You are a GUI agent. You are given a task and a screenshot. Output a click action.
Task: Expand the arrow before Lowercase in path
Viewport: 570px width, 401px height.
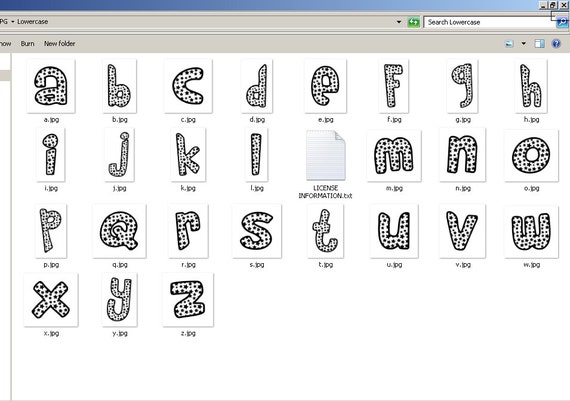pyautogui.click(x=13, y=22)
